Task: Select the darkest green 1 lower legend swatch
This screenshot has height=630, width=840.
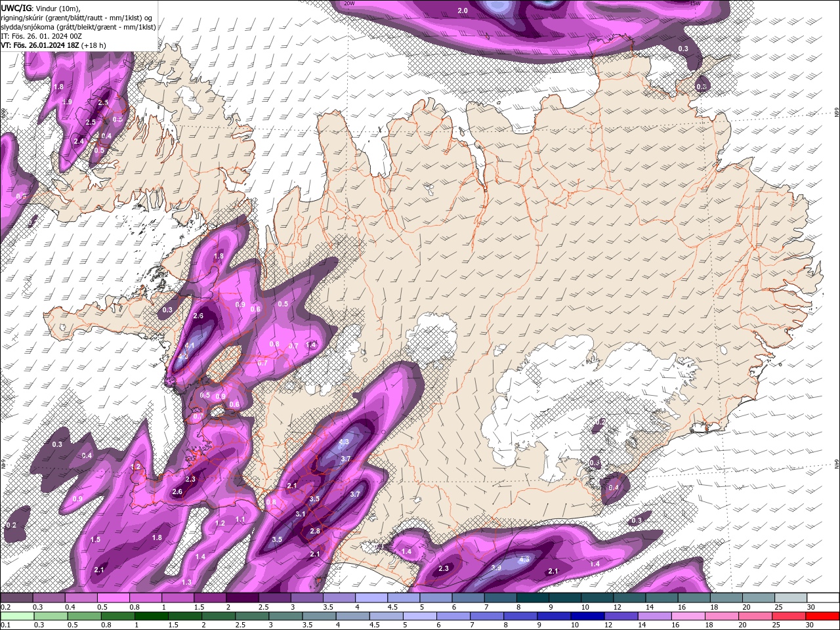Action: pyautogui.click(x=151, y=616)
